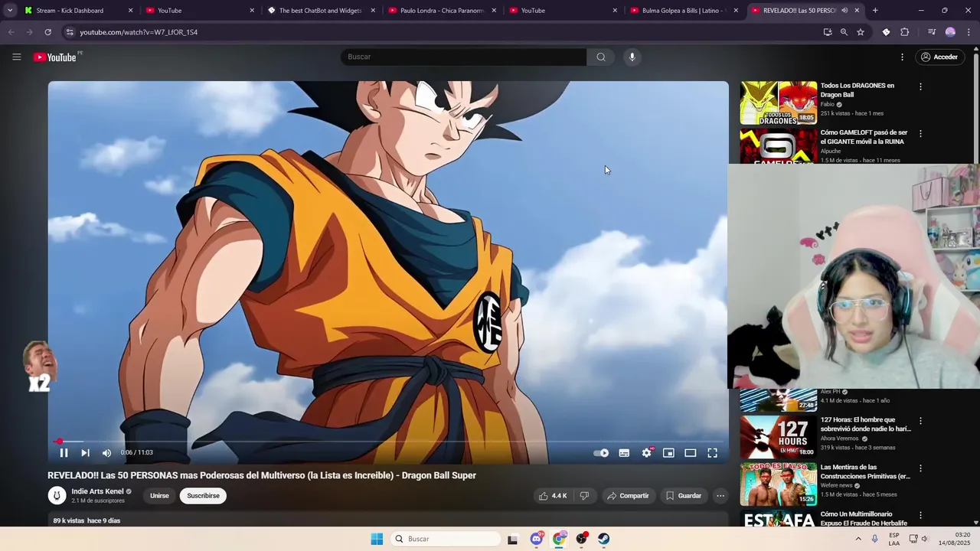Show hidden system tray icons
This screenshot has width=980, height=551.
pyautogui.click(x=858, y=539)
